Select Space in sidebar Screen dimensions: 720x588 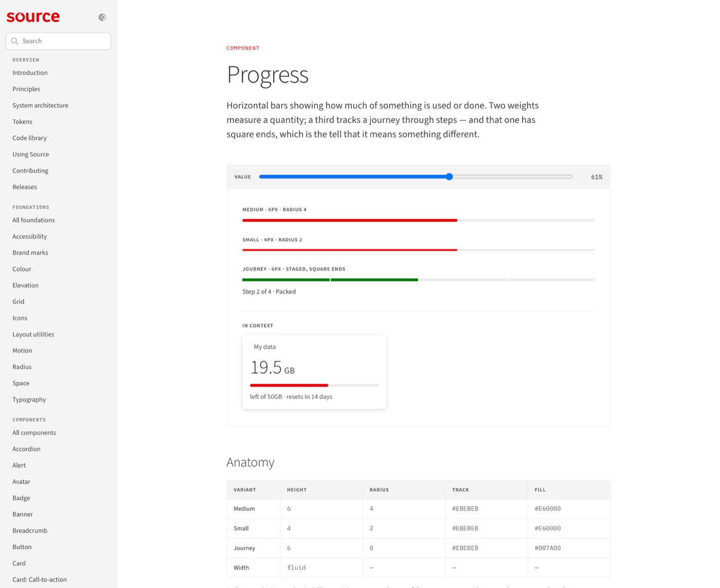tap(21, 383)
